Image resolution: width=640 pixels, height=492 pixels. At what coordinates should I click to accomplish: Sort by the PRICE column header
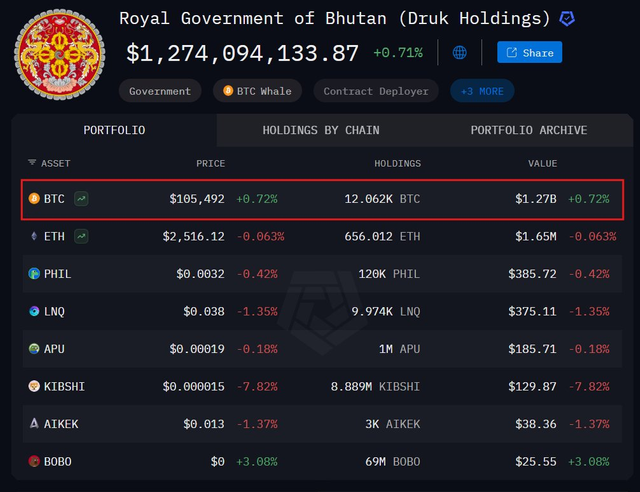211,163
